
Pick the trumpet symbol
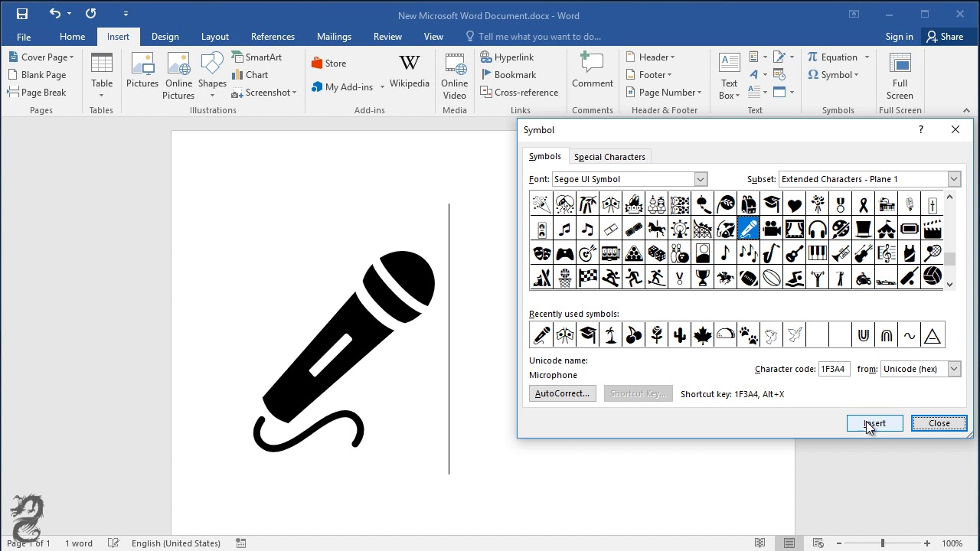pyautogui.click(x=841, y=253)
